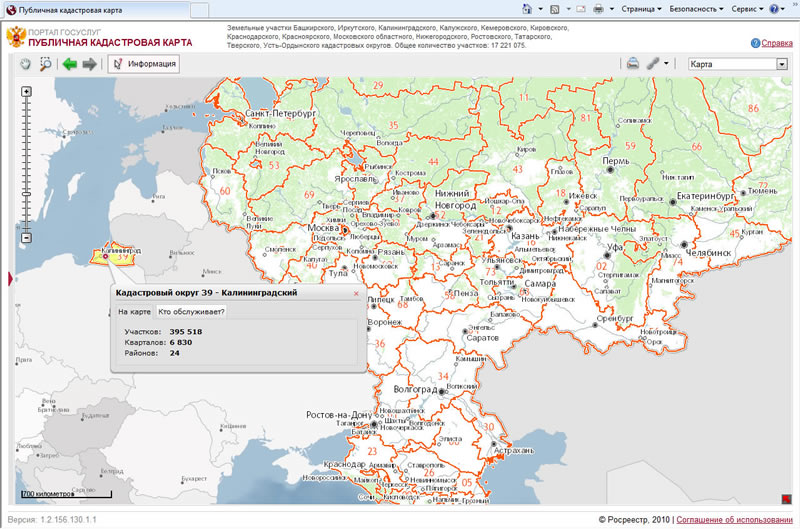
Task: Click cadastral district number 34 near Волгоград
Action: click(x=443, y=376)
